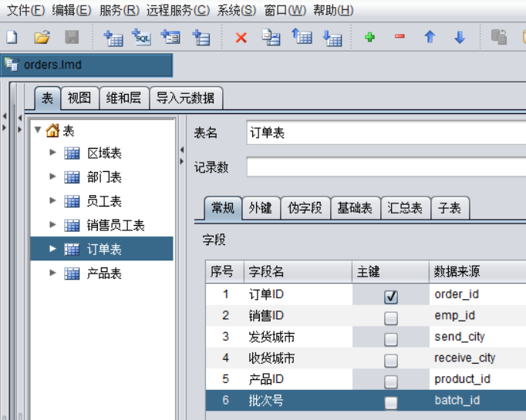Expand the 销售员工表 tree node
Image resolution: width=526 pixels, height=420 pixels.
click(52, 224)
